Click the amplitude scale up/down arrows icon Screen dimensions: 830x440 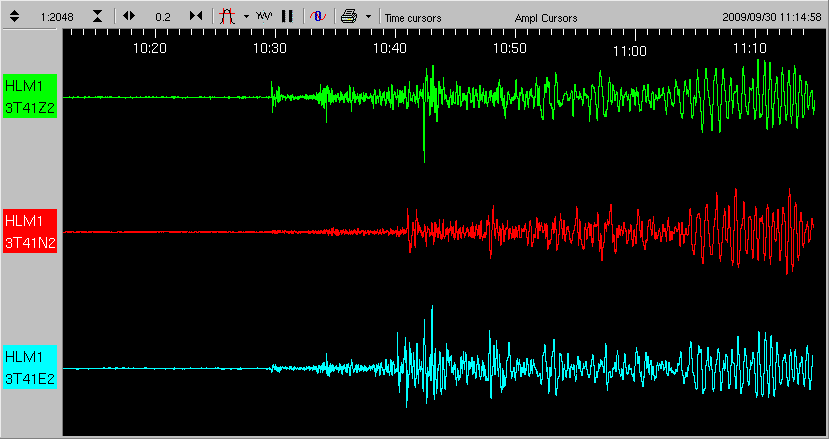[x=15, y=17]
